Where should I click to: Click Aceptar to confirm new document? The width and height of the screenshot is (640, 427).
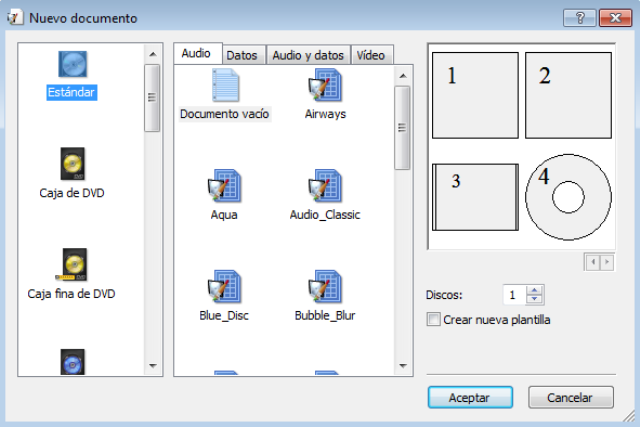[470, 397]
